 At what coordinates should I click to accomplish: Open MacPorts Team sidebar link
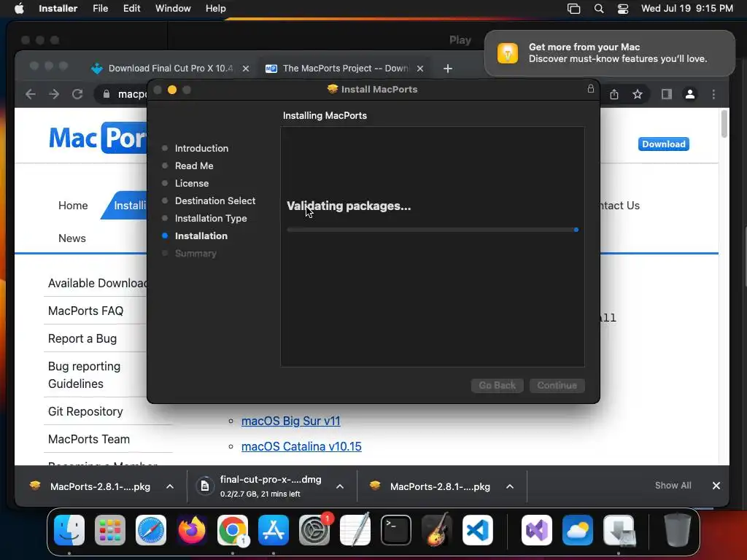pyautogui.click(x=88, y=438)
